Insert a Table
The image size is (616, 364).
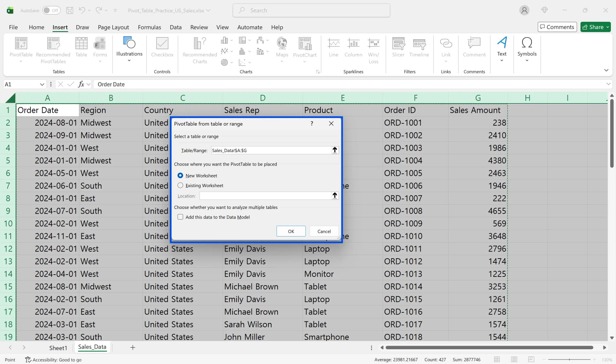tap(81, 49)
